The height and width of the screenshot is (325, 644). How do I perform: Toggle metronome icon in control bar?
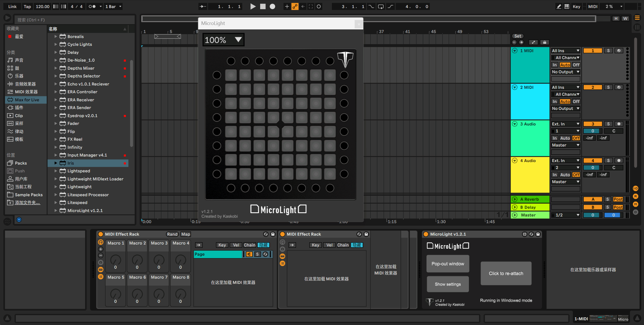click(x=92, y=6)
